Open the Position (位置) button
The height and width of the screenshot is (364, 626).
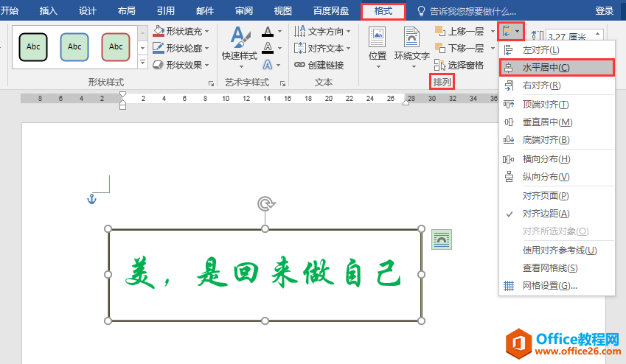click(378, 47)
